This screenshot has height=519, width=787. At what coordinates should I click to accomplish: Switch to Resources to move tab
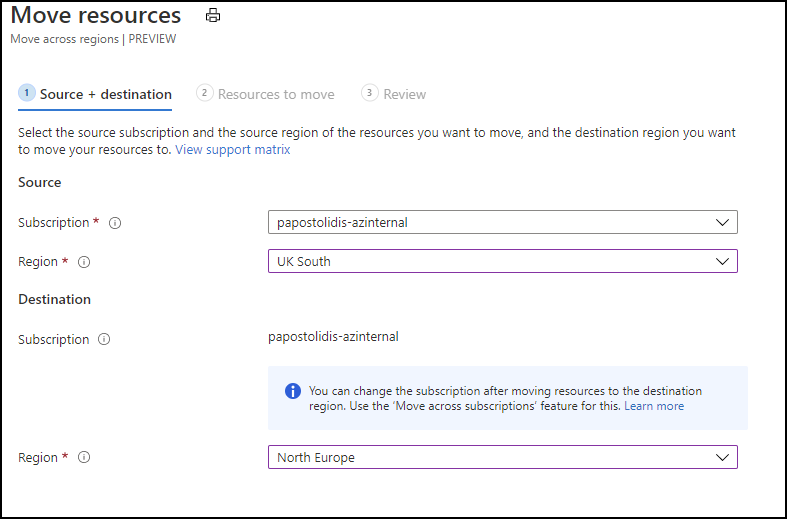click(x=276, y=94)
